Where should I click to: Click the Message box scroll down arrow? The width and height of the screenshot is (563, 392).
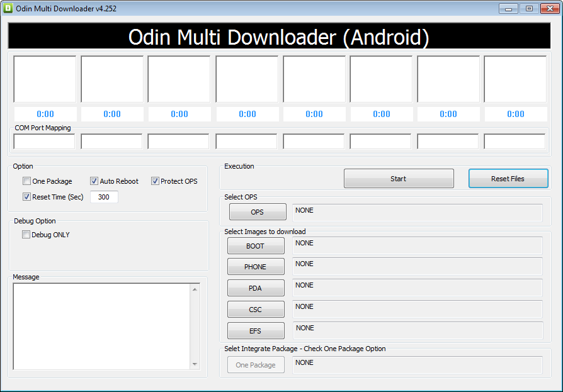coord(195,364)
